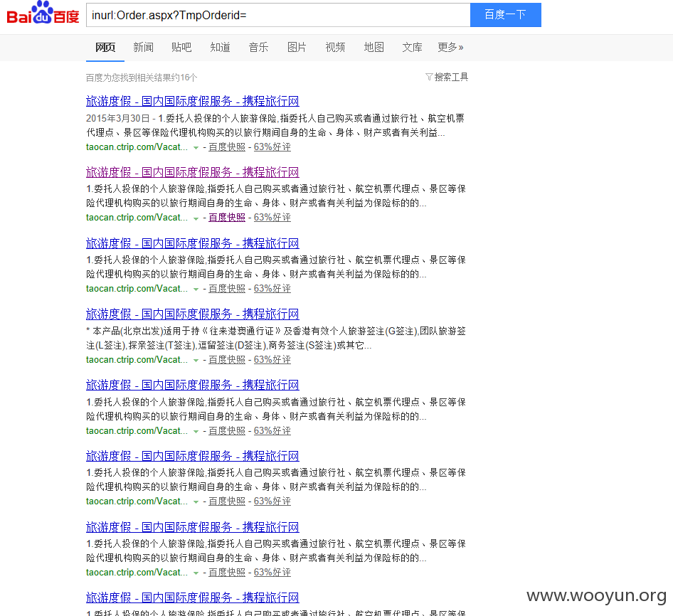Open the result title about 往来港澳通行证
This screenshot has height=616, width=673.
tap(192, 314)
